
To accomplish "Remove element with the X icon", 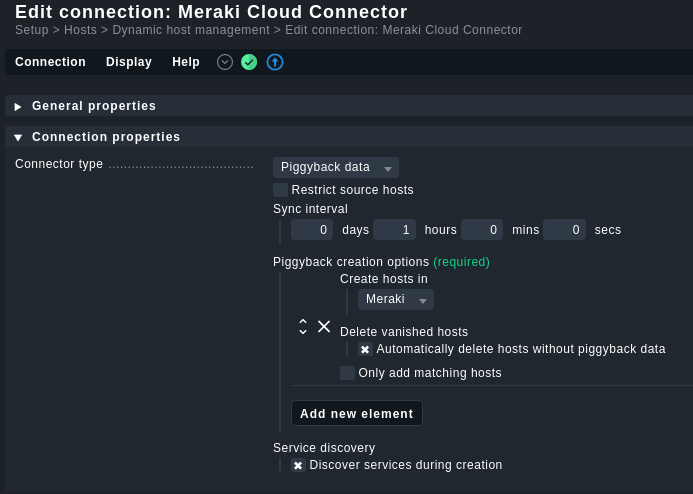I will (324, 327).
